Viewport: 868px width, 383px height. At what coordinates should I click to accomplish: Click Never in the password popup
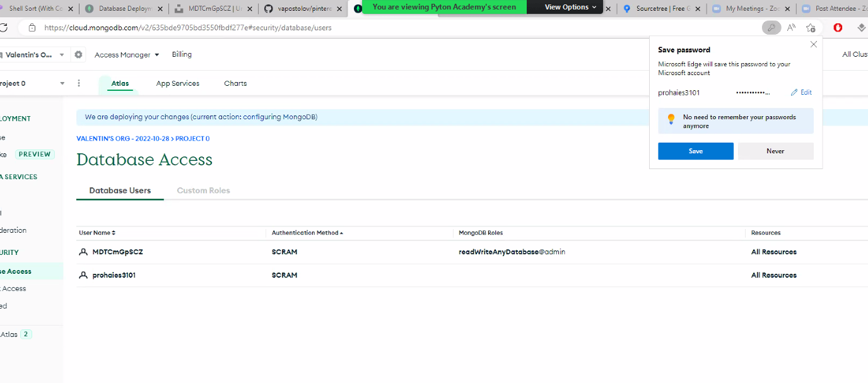tap(776, 151)
